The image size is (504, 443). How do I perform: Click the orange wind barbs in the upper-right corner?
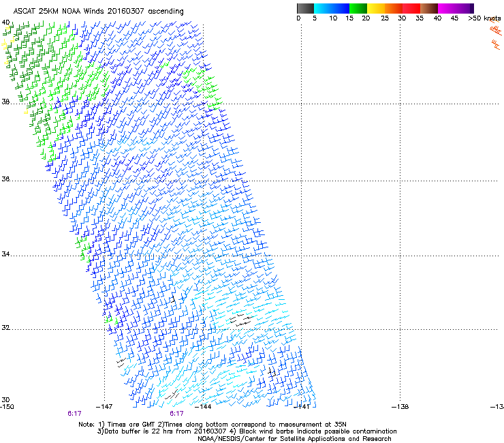pos(496,33)
